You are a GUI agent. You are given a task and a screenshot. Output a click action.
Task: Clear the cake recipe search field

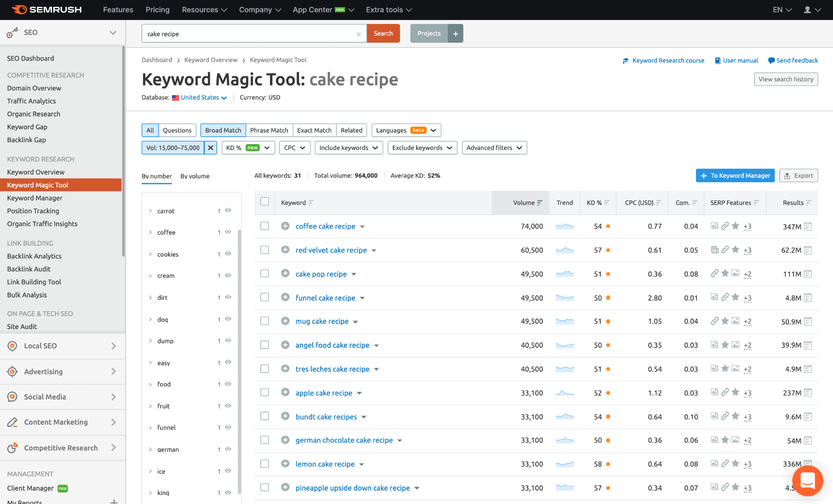358,34
